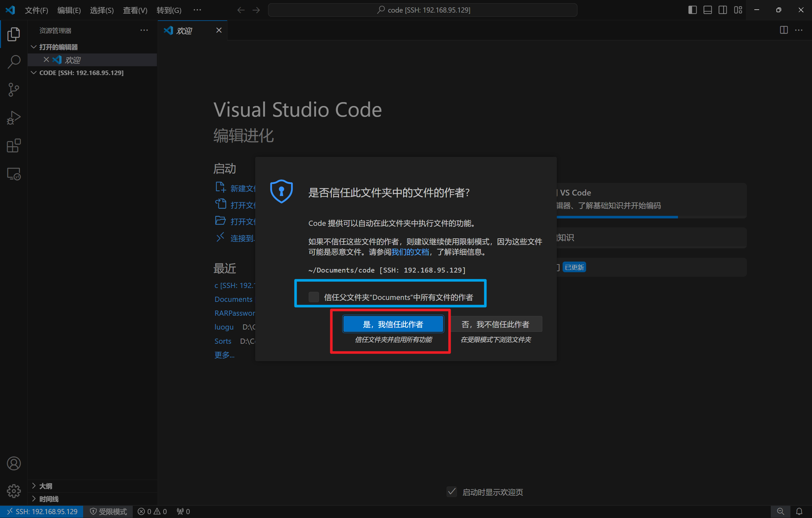
Task: Open the Manage gear icon
Action: (x=14, y=491)
